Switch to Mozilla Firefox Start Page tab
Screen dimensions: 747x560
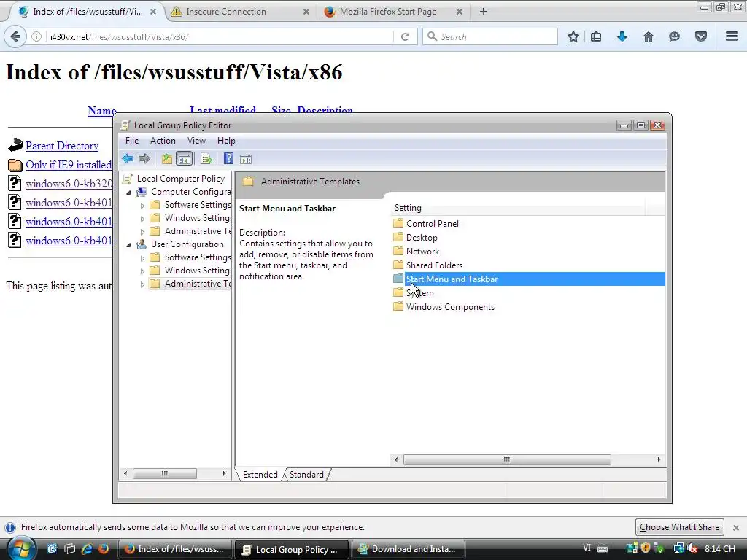pyautogui.click(x=393, y=12)
